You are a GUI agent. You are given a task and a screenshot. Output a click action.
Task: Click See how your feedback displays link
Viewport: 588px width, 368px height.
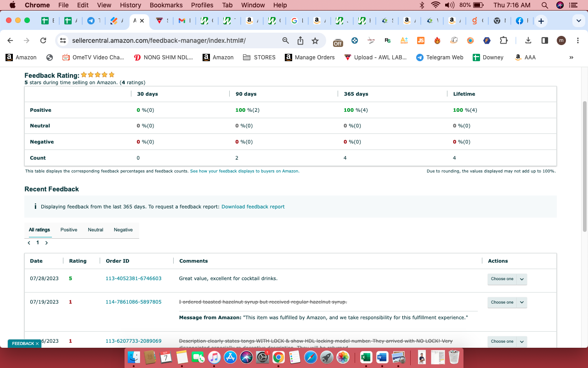pos(245,171)
